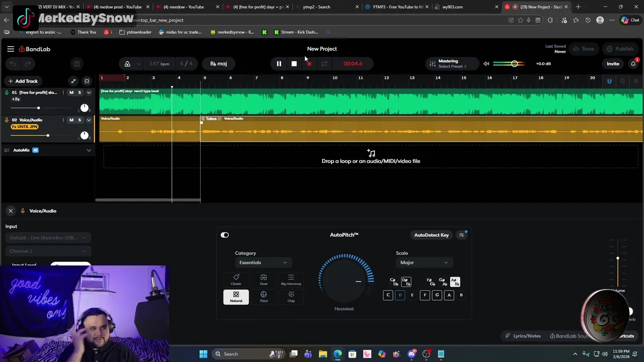Click the Takes label on voice region

pos(211,119)
